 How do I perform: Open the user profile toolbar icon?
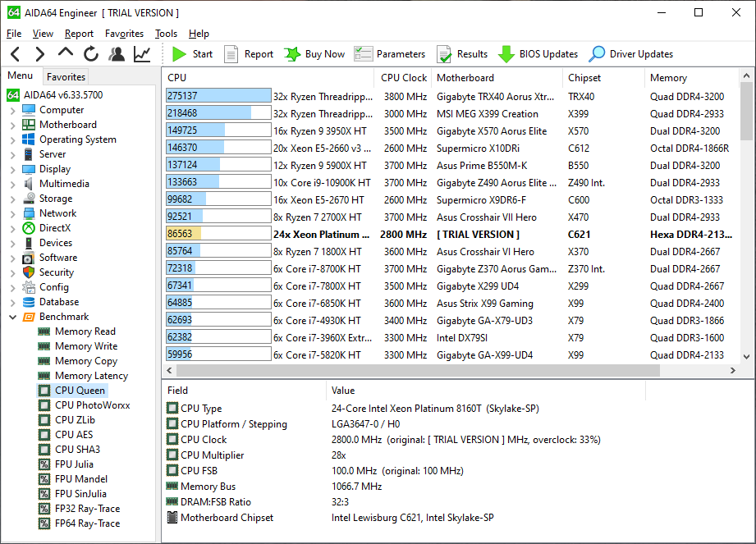tap(117, 54)
